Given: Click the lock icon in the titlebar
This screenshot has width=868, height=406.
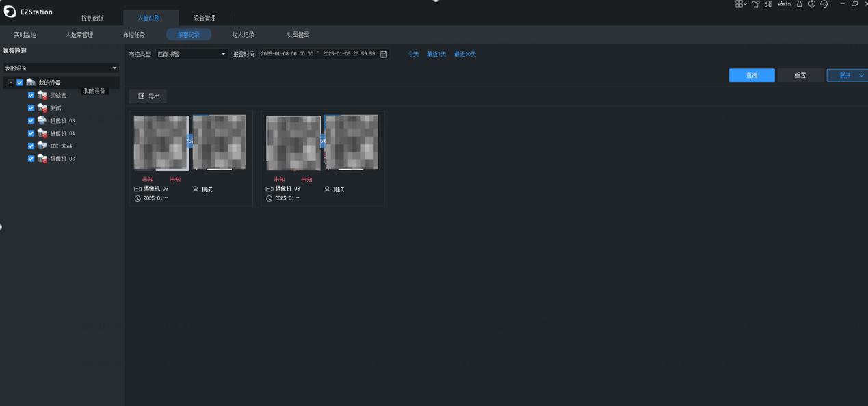Looking at the screenshot, I should pos(799,4).
